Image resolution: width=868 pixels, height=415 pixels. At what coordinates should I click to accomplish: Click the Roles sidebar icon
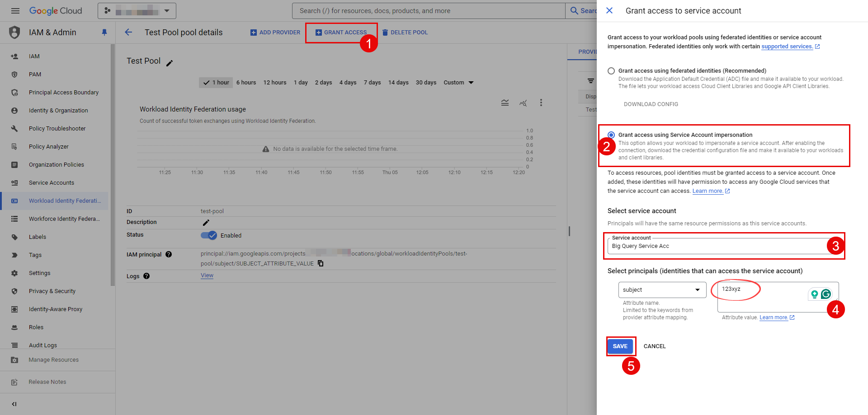click(x=14, y=327)
